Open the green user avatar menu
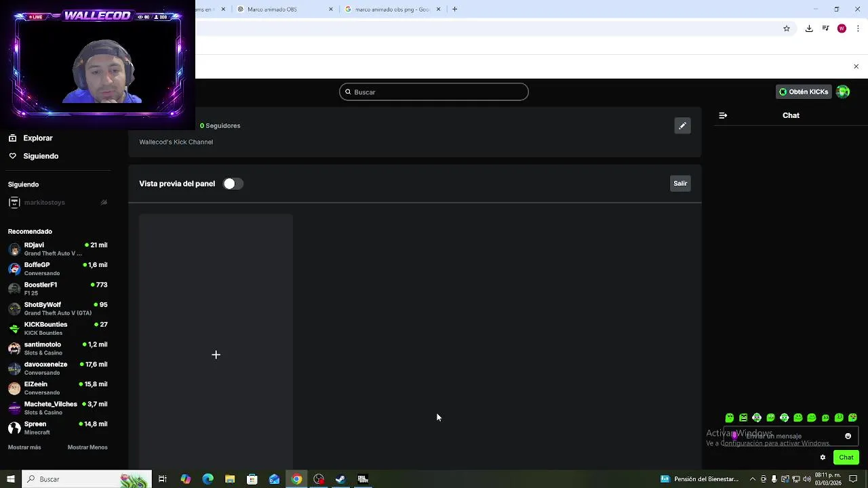 click(843, 91)
